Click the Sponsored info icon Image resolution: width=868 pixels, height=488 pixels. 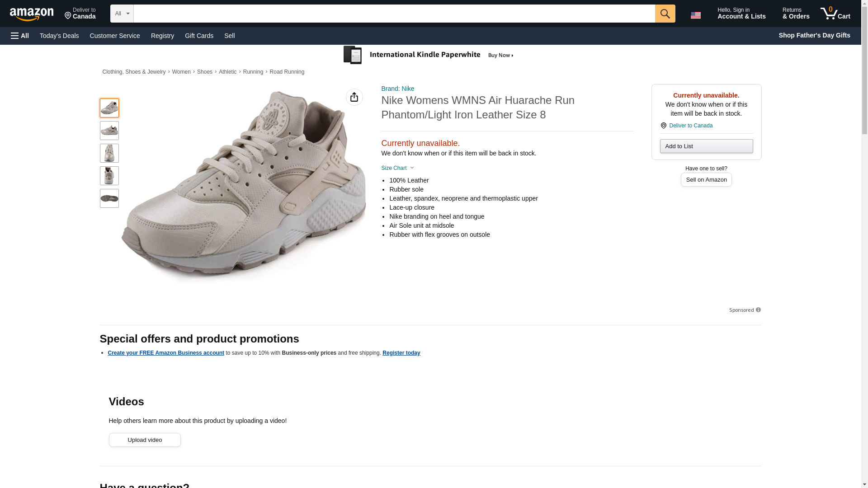click(758, 310)
